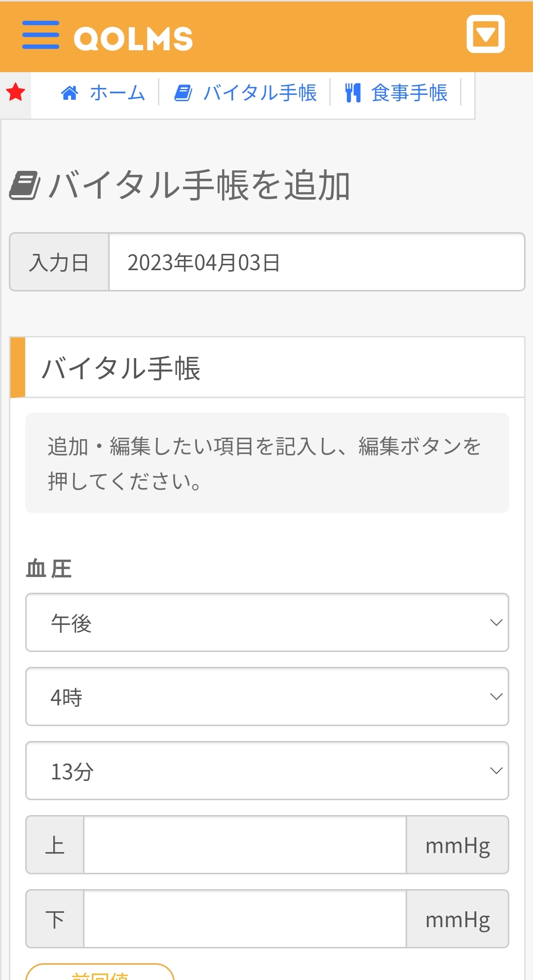This screenshot has width=533, height=980.
Task: Click the home house icon
Action: 70,93
